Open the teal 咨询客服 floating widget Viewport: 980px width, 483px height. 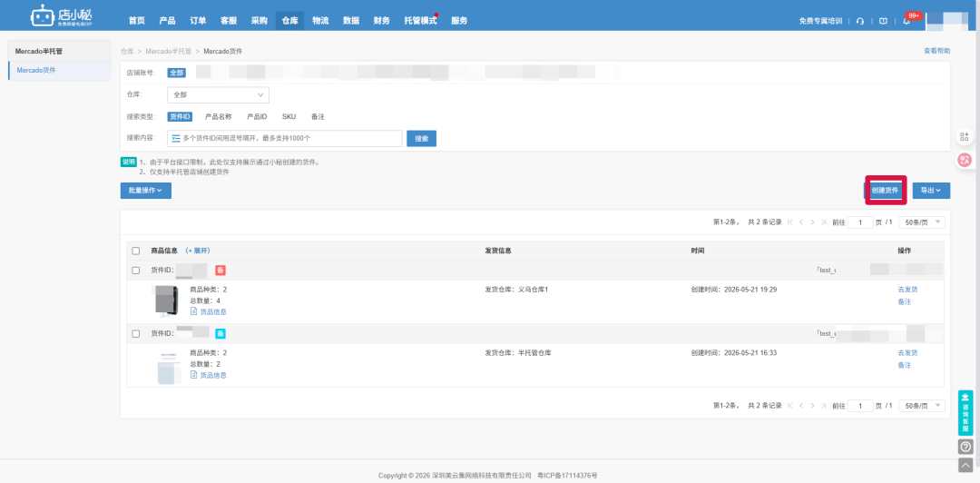click(x=965, y=413)
